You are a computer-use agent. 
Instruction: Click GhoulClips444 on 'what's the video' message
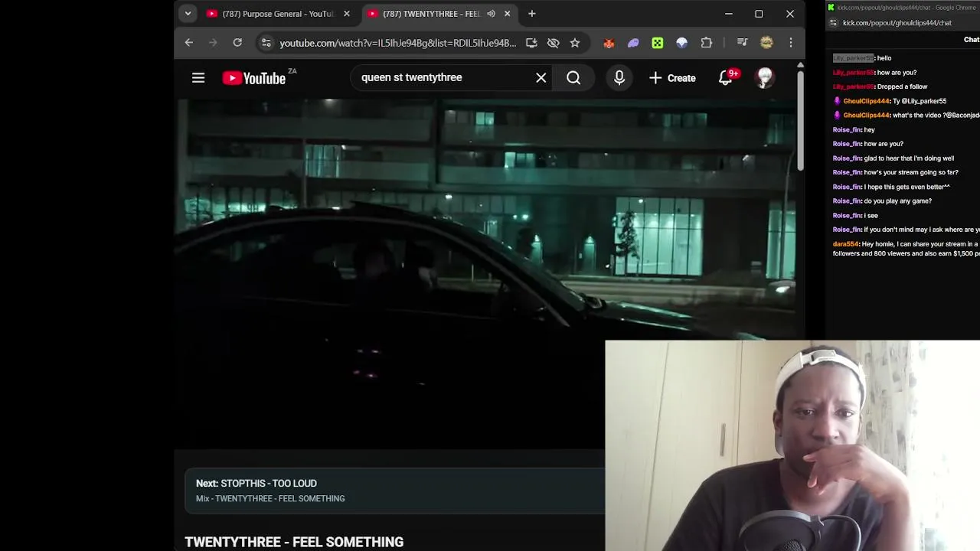coord(866,116)
